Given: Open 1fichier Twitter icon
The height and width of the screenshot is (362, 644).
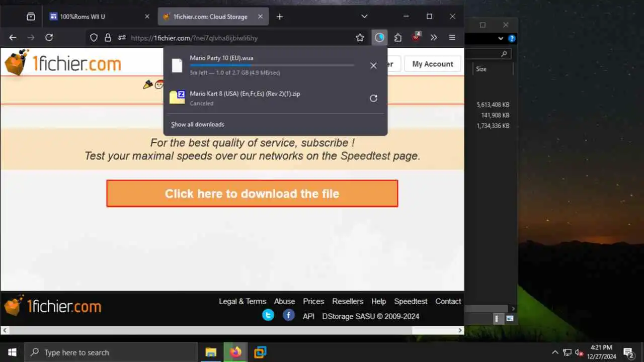Looking at the screenshot, I should [x=268, y=315].
